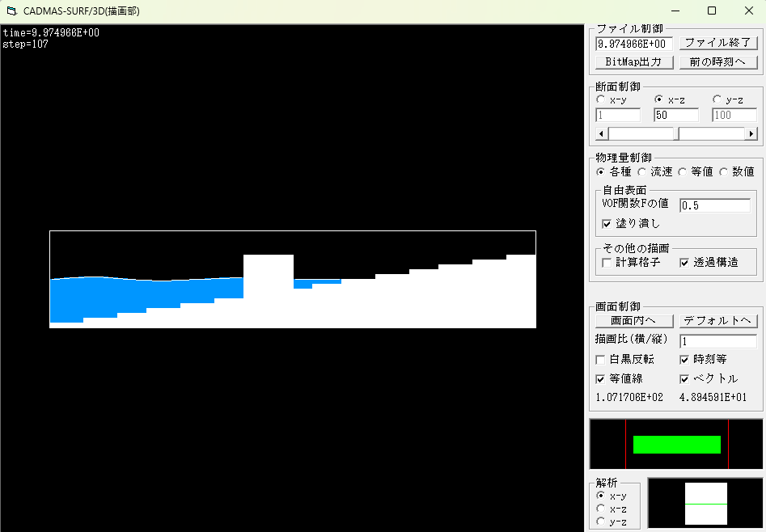Toggle the 白黒反転 checkbox

(601, 360)
